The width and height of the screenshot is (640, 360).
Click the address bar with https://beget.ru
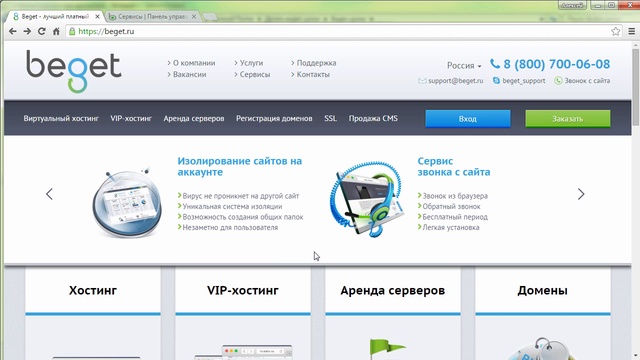343,31
